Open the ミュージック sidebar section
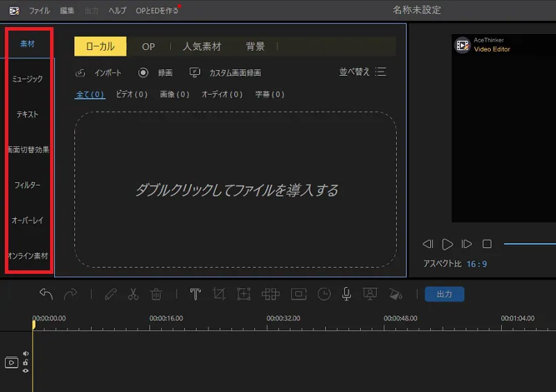The image size is (556, 392). (x=27, y=79)
